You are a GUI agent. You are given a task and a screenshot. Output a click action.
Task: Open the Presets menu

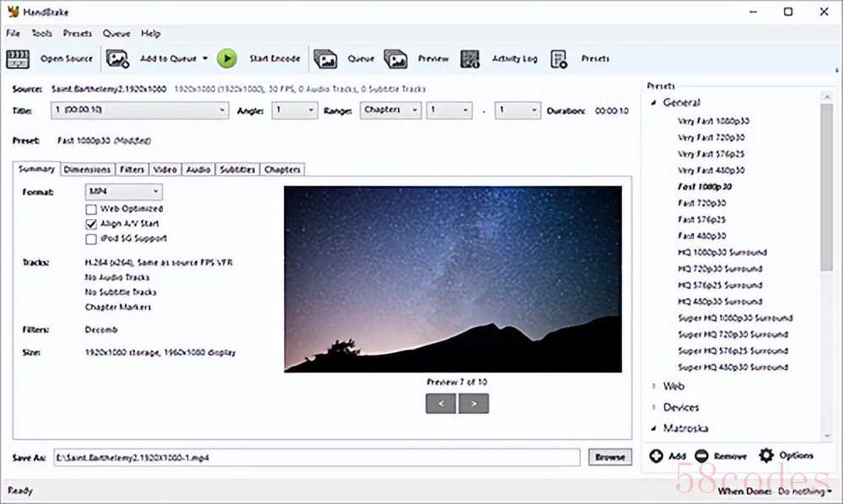pyautogui.click(x=78, y=34)
